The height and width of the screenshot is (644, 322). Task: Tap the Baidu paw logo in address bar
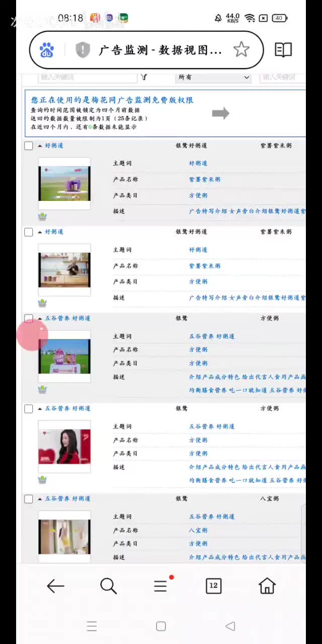(x=47, y=50)
